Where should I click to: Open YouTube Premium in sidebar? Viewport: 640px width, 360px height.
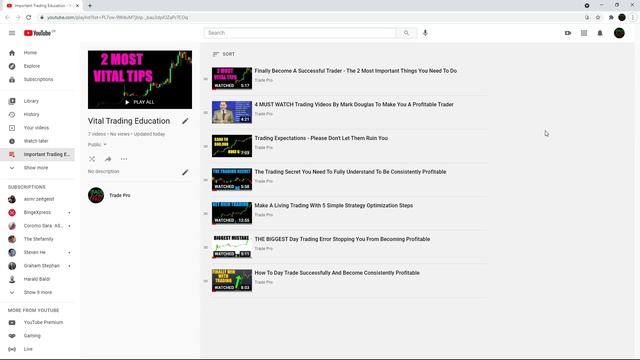click(37, 322)
